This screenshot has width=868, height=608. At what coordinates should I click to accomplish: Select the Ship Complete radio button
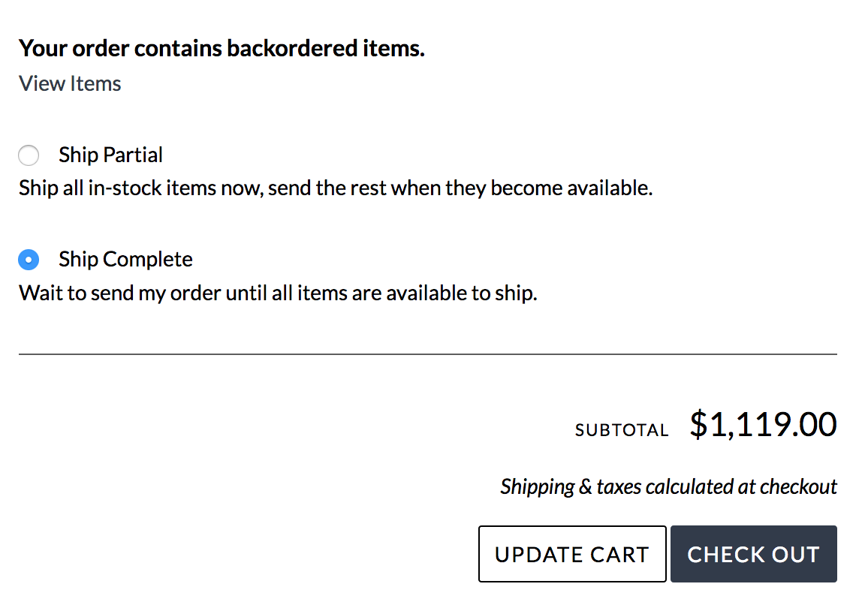pyautogui.click(x=29, y=260)
